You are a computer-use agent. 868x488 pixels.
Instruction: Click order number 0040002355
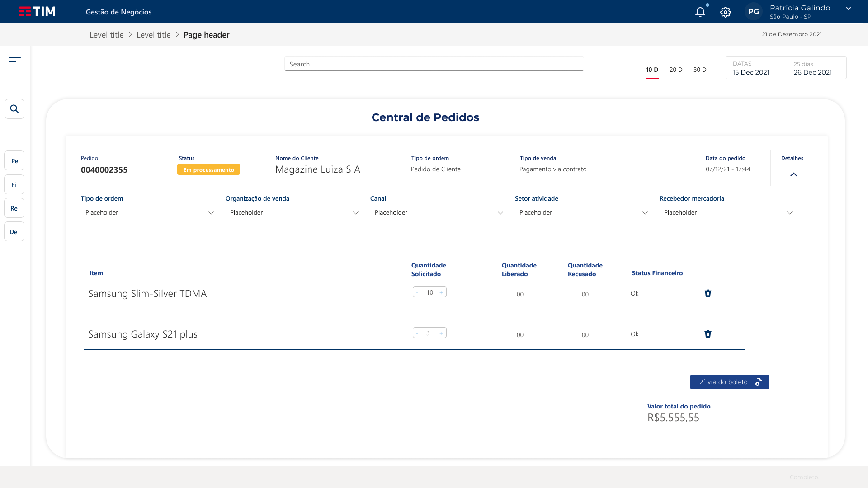104,170
